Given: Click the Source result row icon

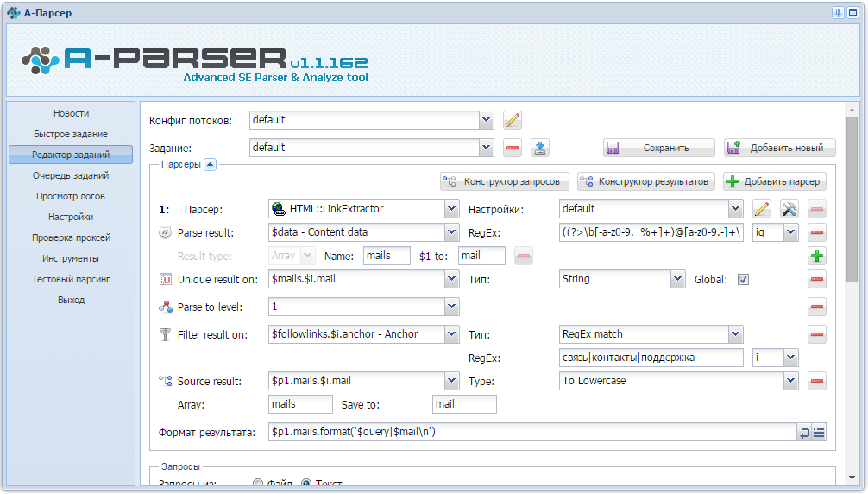Looking at the screenshot, I should coord(165,381).
